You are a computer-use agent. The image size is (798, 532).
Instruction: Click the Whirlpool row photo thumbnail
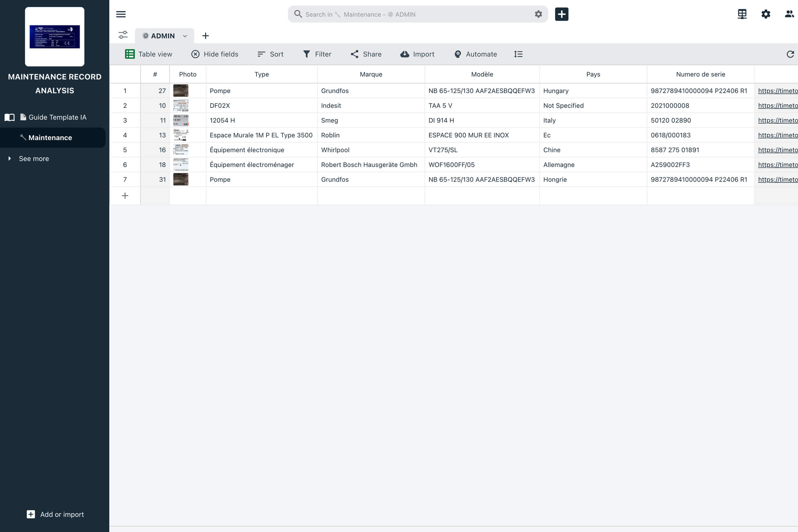[x=181, y=150]
